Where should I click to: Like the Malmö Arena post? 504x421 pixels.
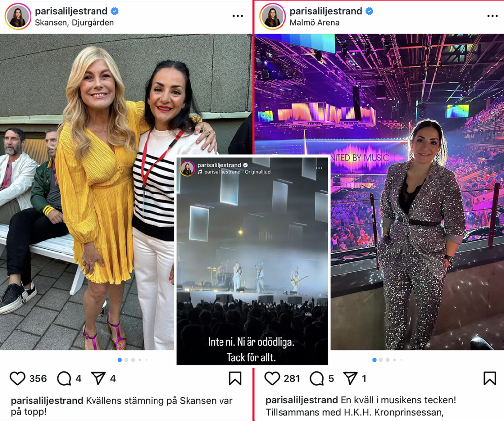(x=272, y=378)
